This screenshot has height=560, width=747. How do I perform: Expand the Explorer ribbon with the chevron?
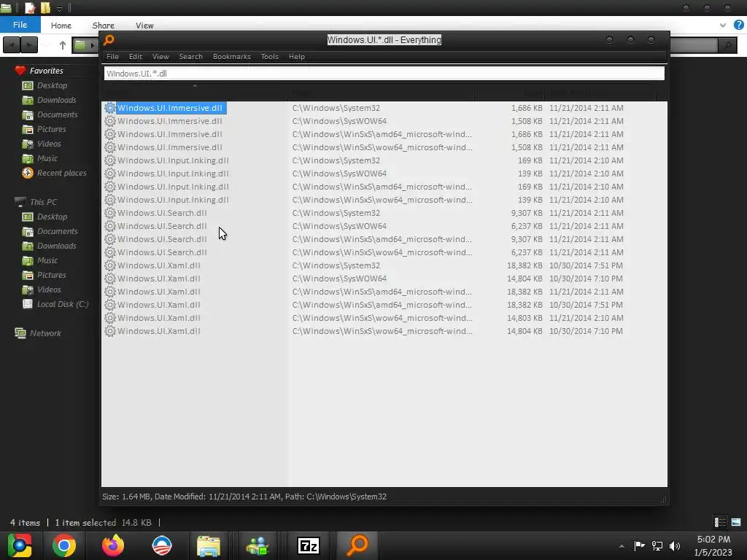[x=723, y=25]
